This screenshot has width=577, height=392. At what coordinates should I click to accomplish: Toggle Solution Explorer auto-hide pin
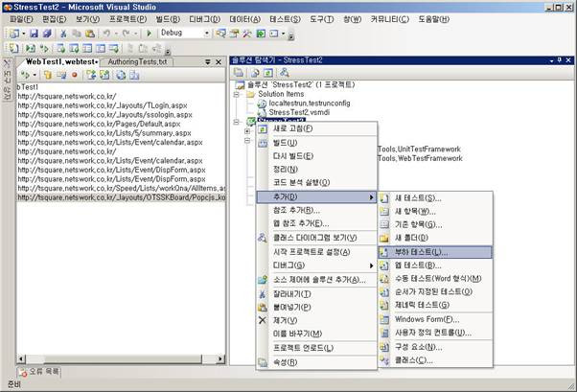pos(560,60)
